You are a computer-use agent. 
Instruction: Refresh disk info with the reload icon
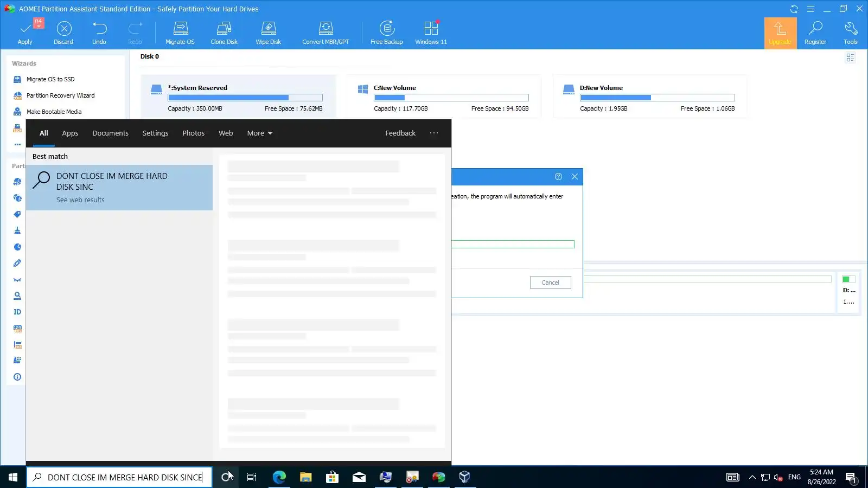[x=794, y=9]
